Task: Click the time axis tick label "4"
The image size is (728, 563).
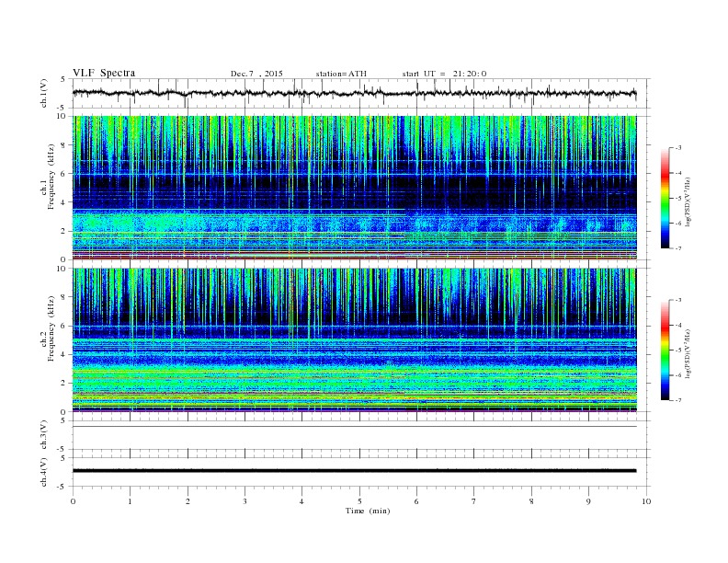Action: [x=301, y=501]
